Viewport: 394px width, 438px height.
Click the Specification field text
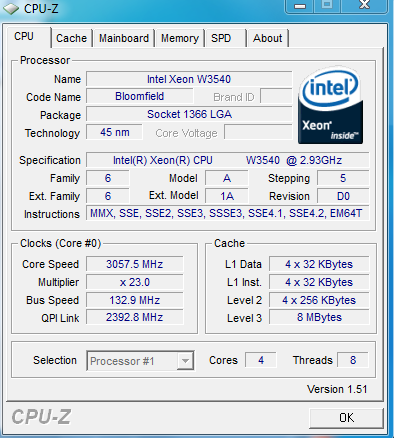pos(228,160)
